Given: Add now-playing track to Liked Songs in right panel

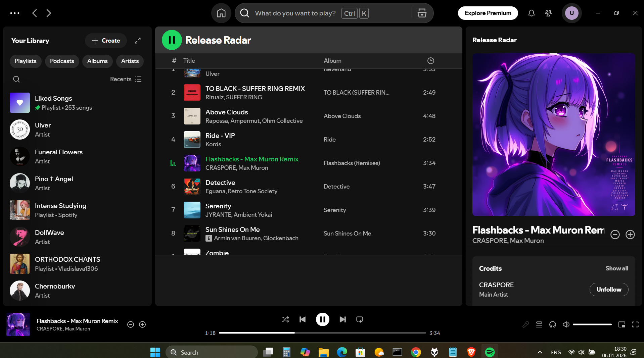Looking at the screenshot, I should (630, 235).
